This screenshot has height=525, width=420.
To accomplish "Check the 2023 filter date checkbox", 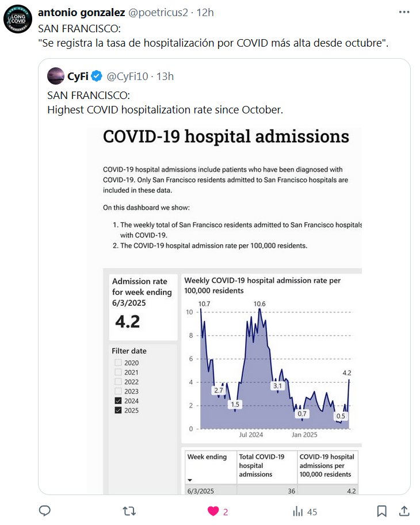I will (119, 391).
